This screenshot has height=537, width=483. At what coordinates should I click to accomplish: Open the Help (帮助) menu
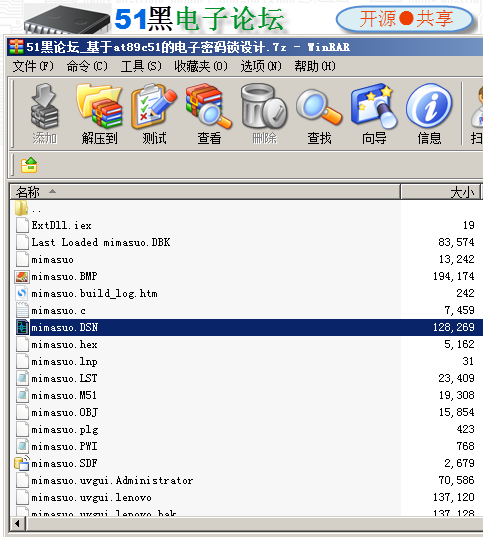tap(315, 66)
